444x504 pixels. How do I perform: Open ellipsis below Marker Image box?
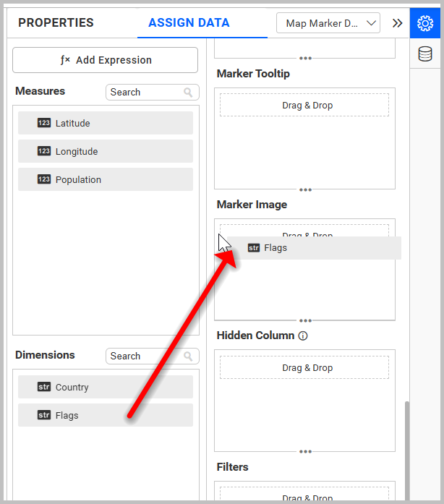[x=305, y=320]
